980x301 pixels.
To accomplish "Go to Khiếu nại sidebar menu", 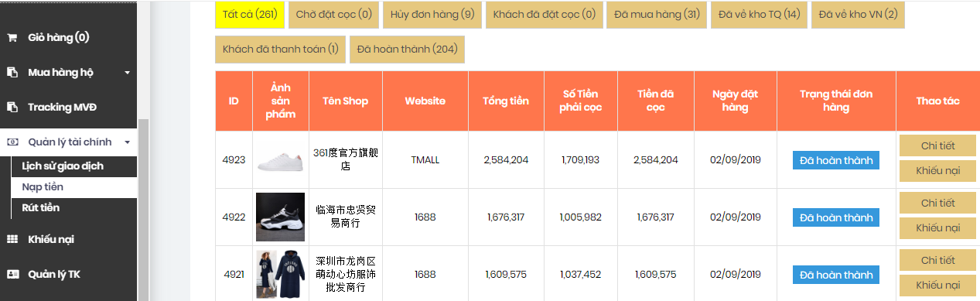I will pos(51,239).
